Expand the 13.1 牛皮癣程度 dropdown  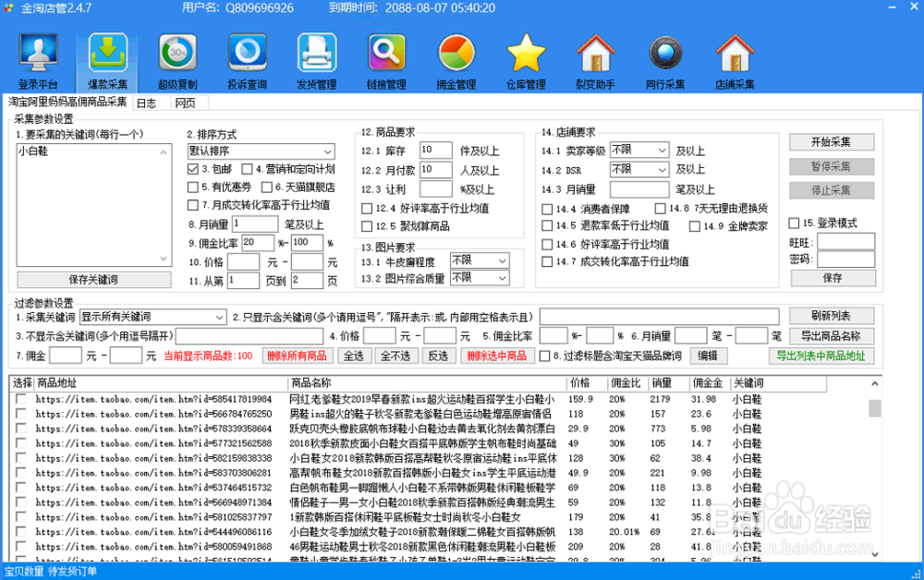(x=479, y=260)
